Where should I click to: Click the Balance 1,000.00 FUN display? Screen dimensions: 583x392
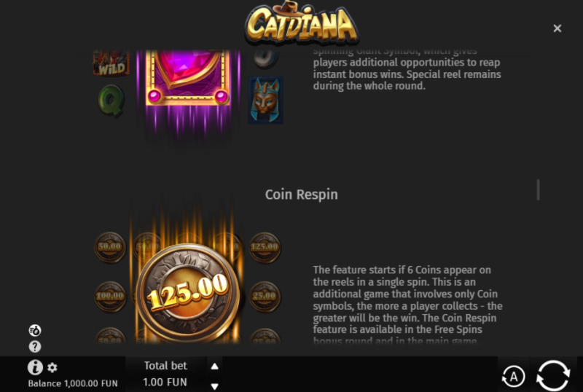[73, 383]
